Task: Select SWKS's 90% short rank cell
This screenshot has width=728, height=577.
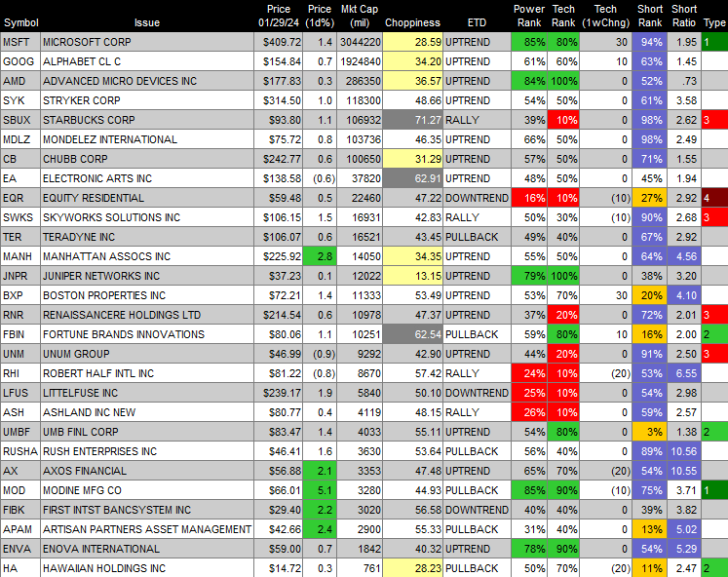Action: click(649, 217)
